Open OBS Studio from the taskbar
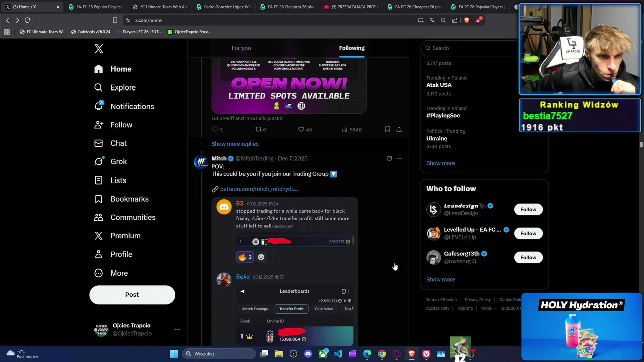 [x=293, y=354]
